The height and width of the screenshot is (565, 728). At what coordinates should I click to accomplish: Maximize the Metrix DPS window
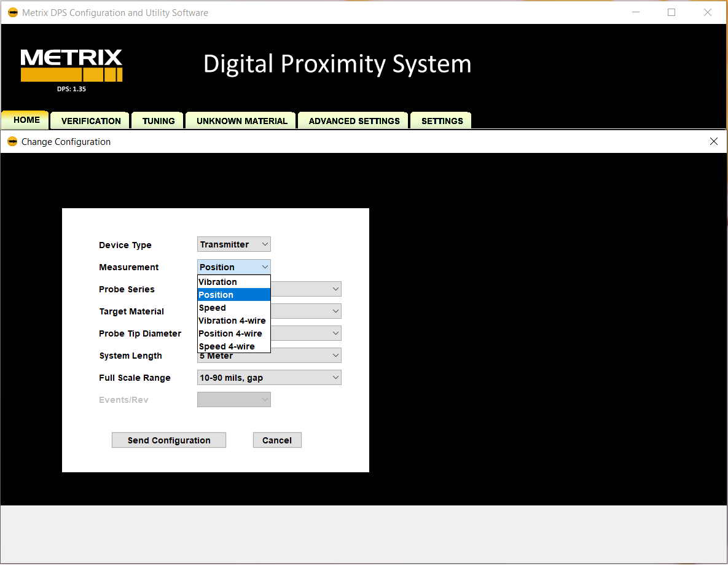click(x=671, y=12)
